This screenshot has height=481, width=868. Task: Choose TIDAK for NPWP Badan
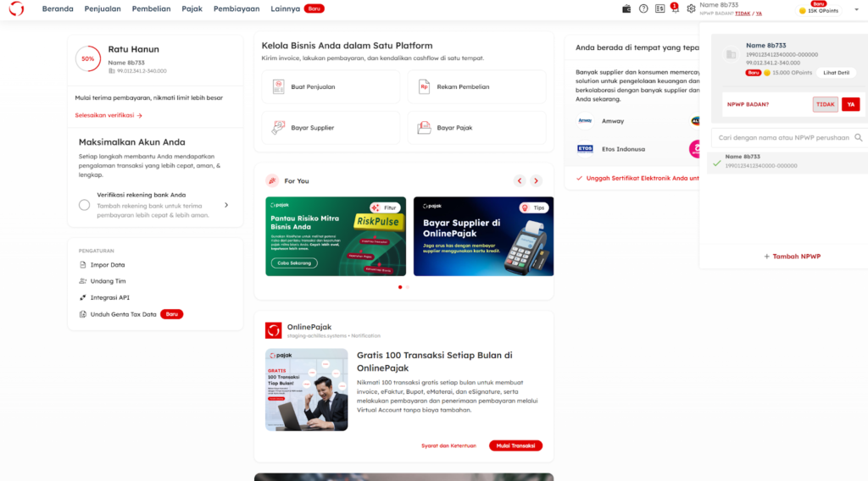tap(825, 104)
